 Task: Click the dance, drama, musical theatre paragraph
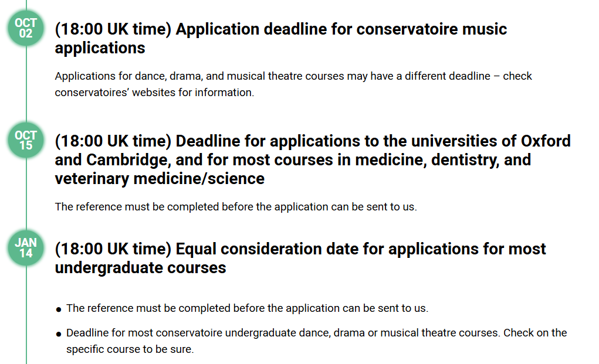tap(293, 84)
